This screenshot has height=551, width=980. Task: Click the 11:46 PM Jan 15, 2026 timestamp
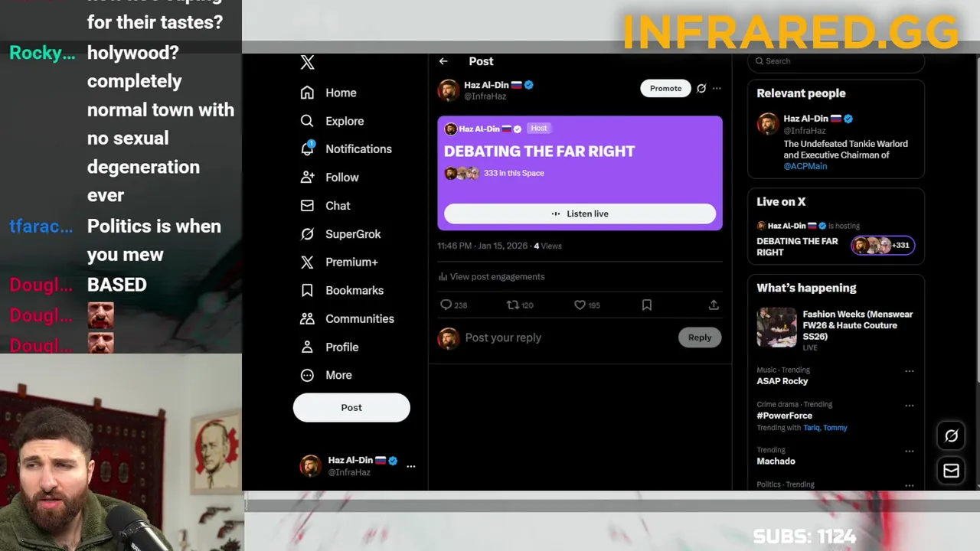[x=482, y=246]
